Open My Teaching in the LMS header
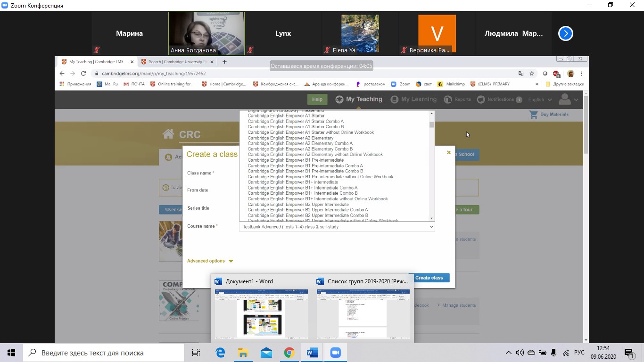644x362 pixels. click(x=359, y=99)
